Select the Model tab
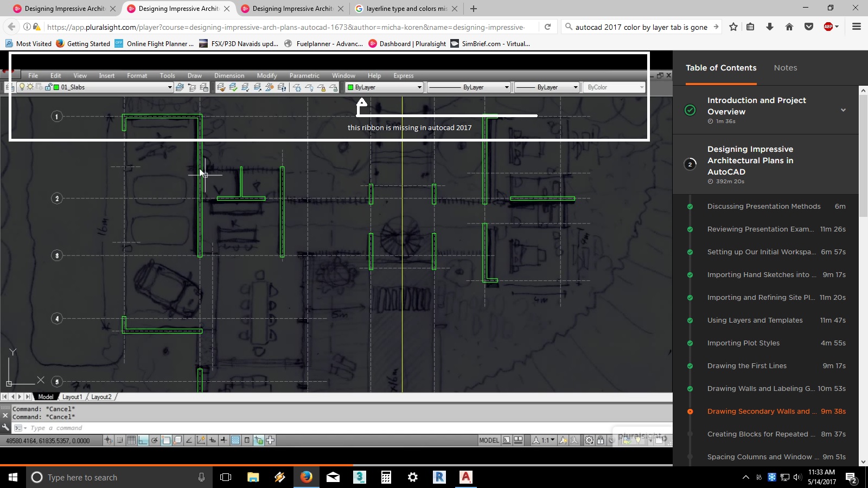868x488 pixels. (46, 397)
